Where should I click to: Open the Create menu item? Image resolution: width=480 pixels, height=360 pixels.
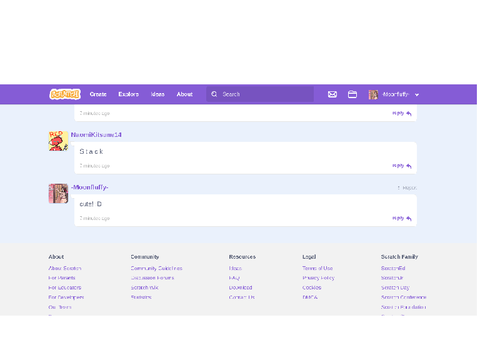98,94
